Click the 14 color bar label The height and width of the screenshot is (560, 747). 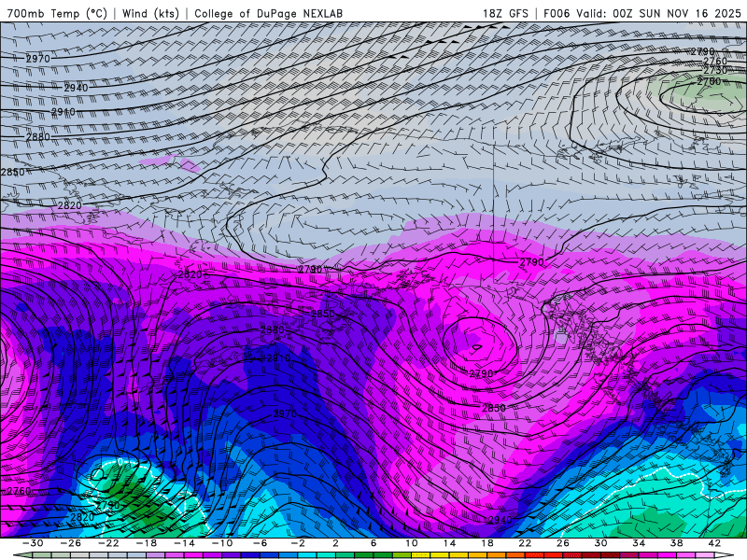[x=449, y=543]
